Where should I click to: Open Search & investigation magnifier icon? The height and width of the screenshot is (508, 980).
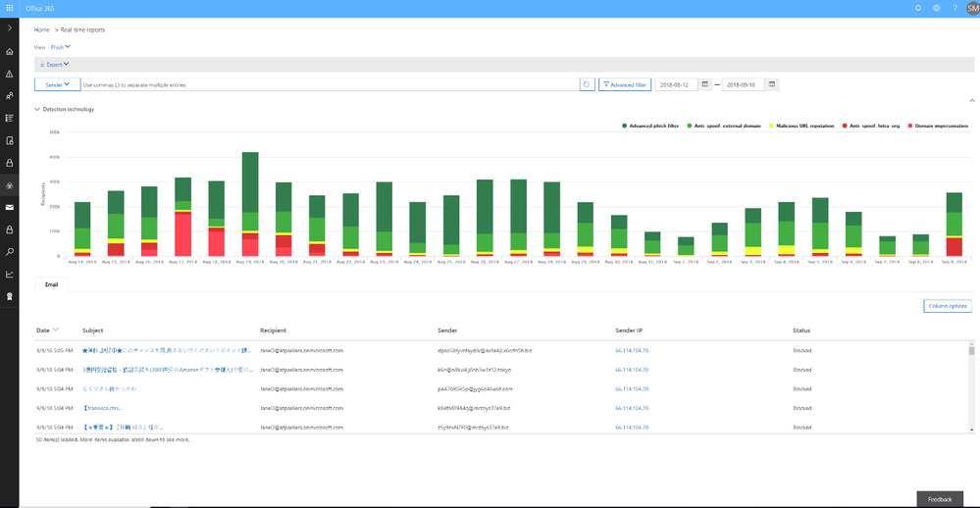pos(10,252)
